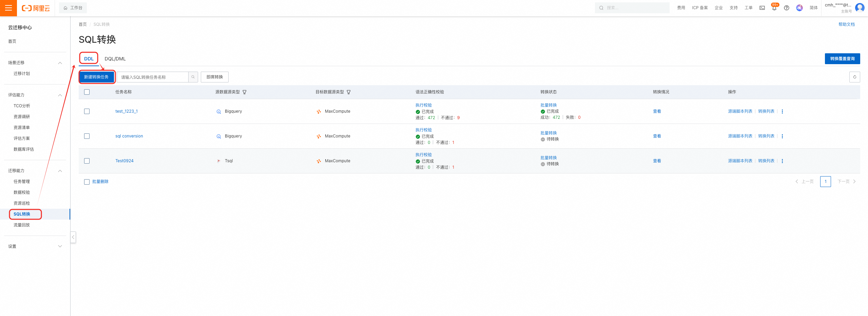Click the Alibaba Cloud logo

(36, 8)
